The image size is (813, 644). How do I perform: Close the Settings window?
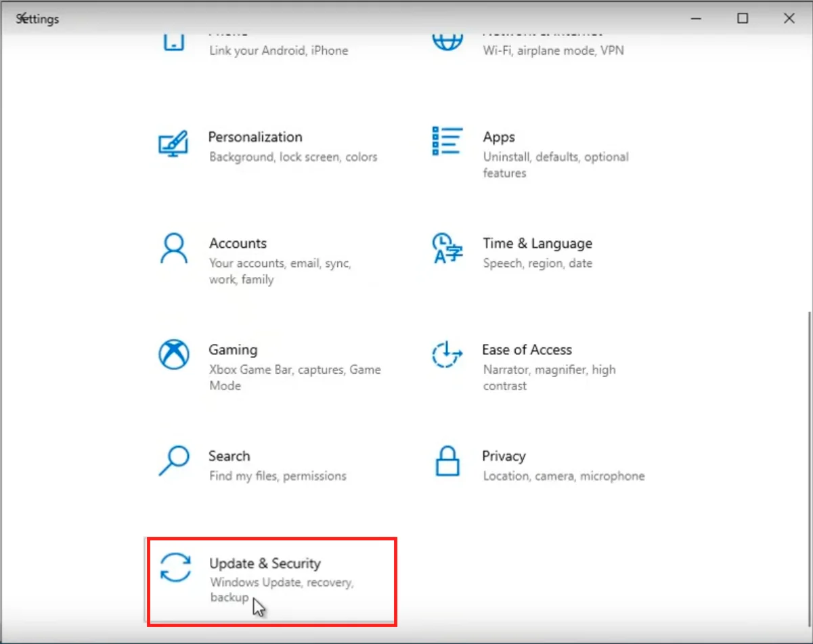(789, 18)
